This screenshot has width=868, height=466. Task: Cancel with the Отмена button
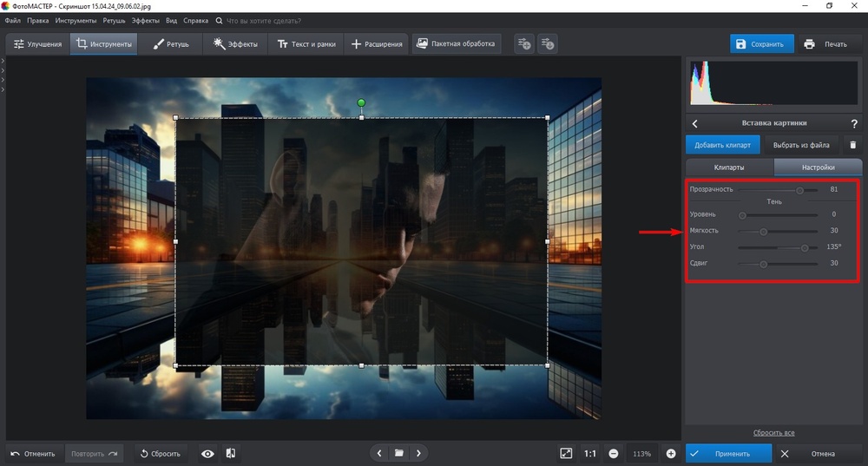(817, 453)
